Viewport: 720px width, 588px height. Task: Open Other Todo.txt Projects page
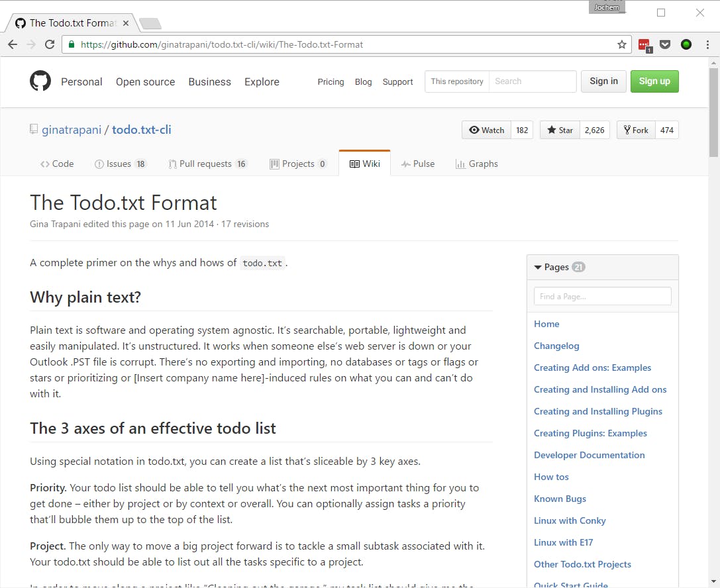click(x=582, y=565)
